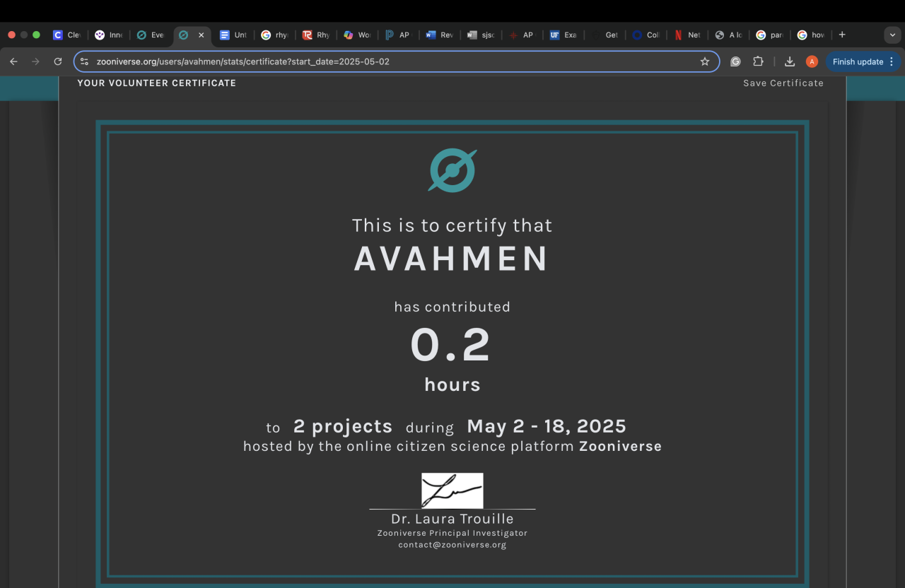Switch to the 'Coll' tab

(646, 35)
